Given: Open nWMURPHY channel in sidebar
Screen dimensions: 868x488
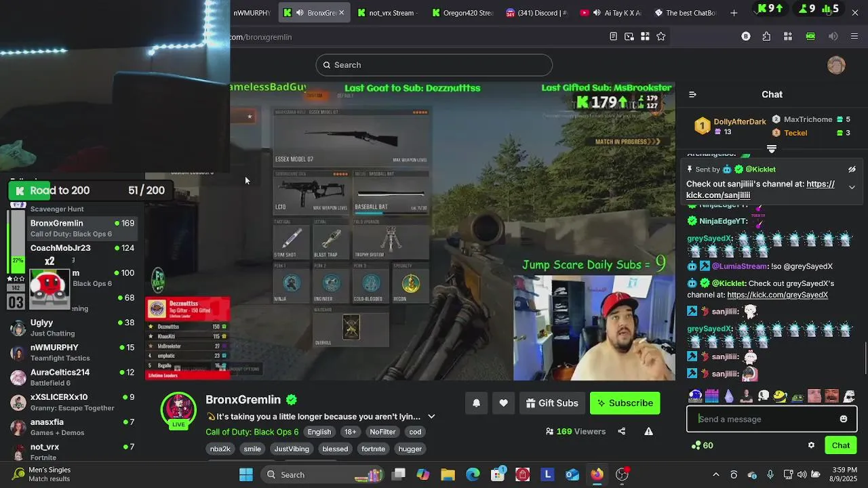Looking at the screenshot, I should coord(73,352).
